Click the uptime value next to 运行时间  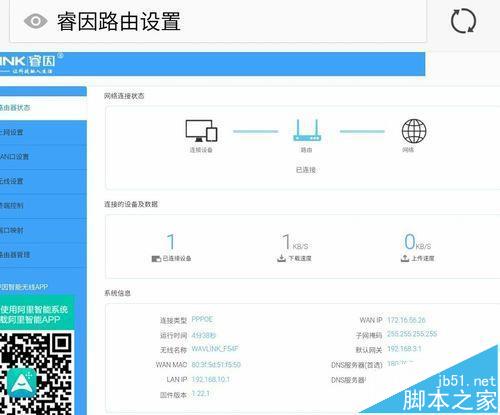(x=204, y=335)
